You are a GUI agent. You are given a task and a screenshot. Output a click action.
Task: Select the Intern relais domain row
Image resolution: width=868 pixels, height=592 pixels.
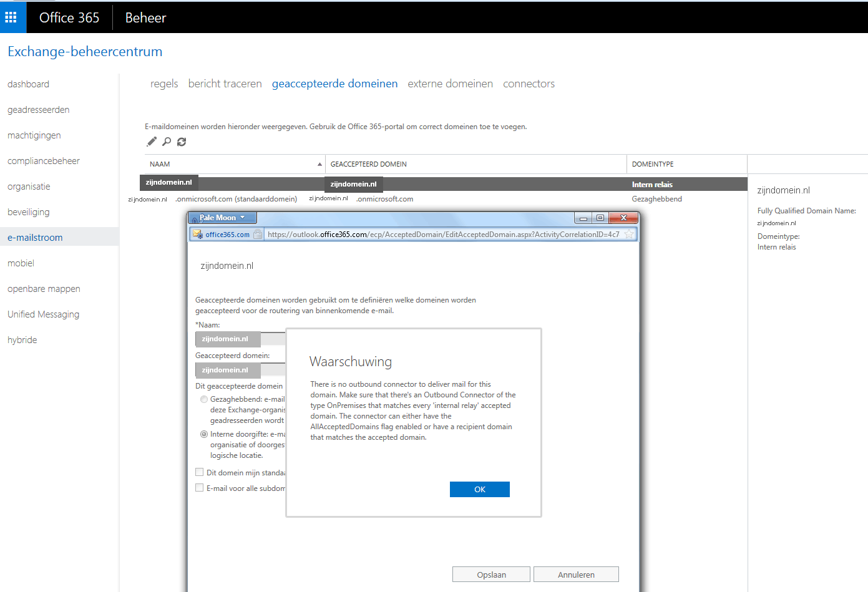point(443,184)
